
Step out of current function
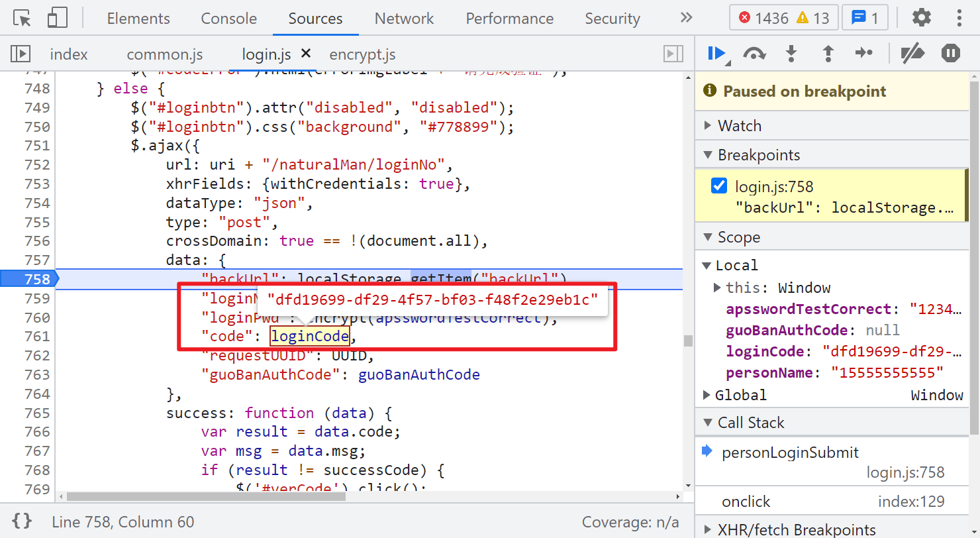click(828, 54)
